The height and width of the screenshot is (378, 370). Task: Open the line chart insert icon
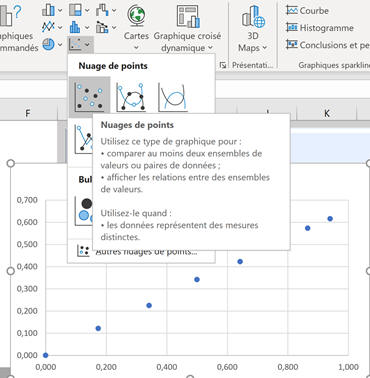pyautogui.click(x=48, y=27)
